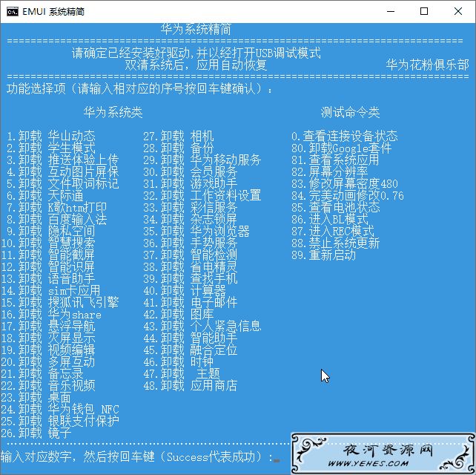Click line '28.卸载 备份'

(x=179, y=148)
